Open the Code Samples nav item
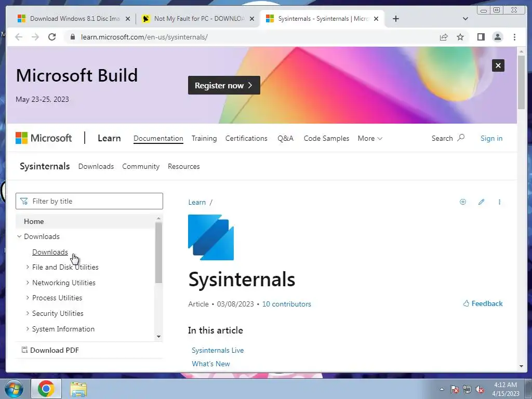Image resolution: width=532 pixels, height=399 pixels. pyautogui.click(x=326, y=138)
